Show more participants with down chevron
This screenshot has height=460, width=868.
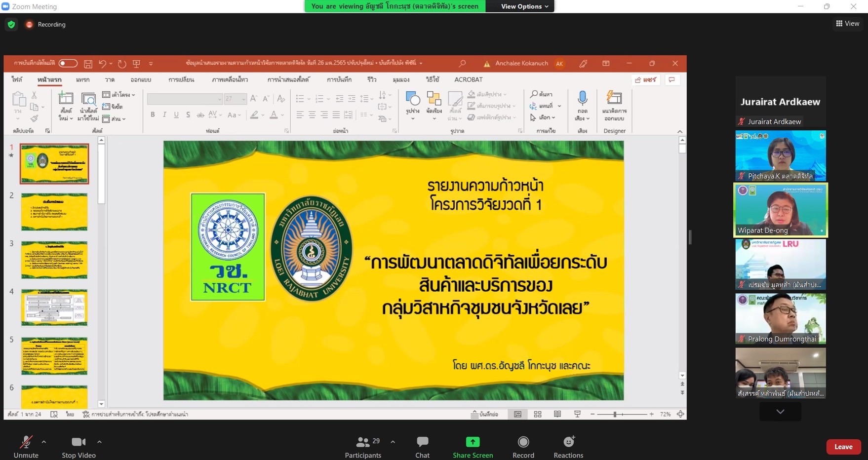(780, 412)
